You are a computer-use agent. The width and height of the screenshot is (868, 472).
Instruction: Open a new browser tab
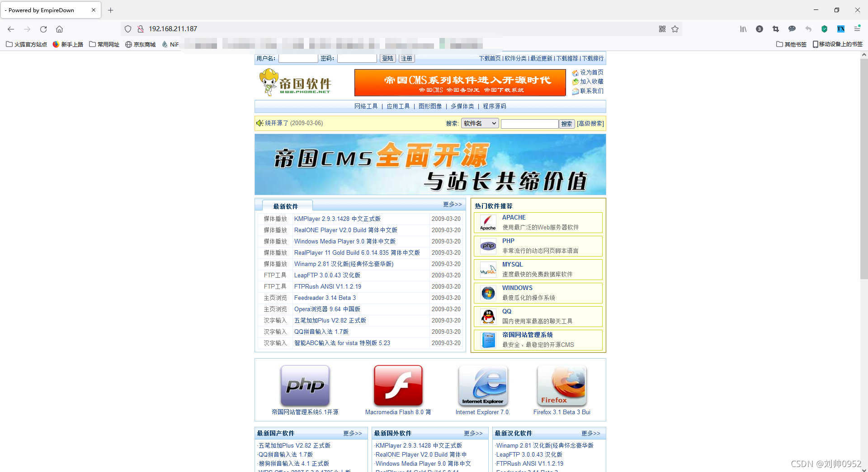coord(111,10)
